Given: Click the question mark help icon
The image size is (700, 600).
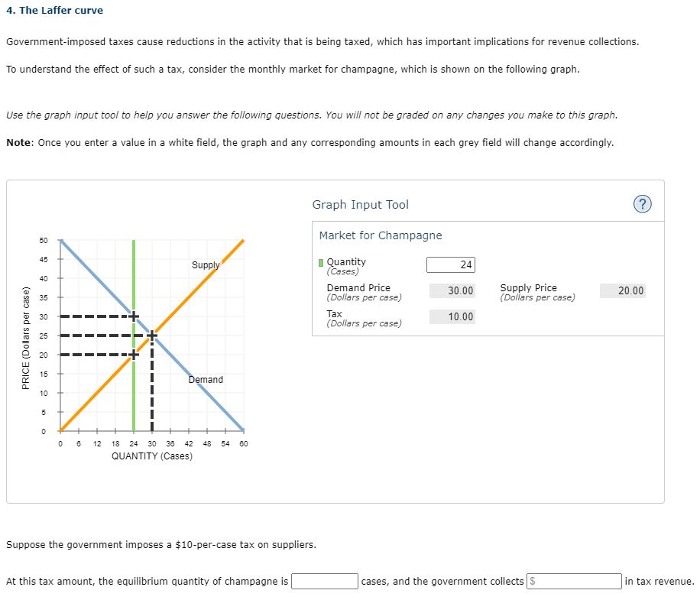Looking at the screenshot, I should point(643,204).
